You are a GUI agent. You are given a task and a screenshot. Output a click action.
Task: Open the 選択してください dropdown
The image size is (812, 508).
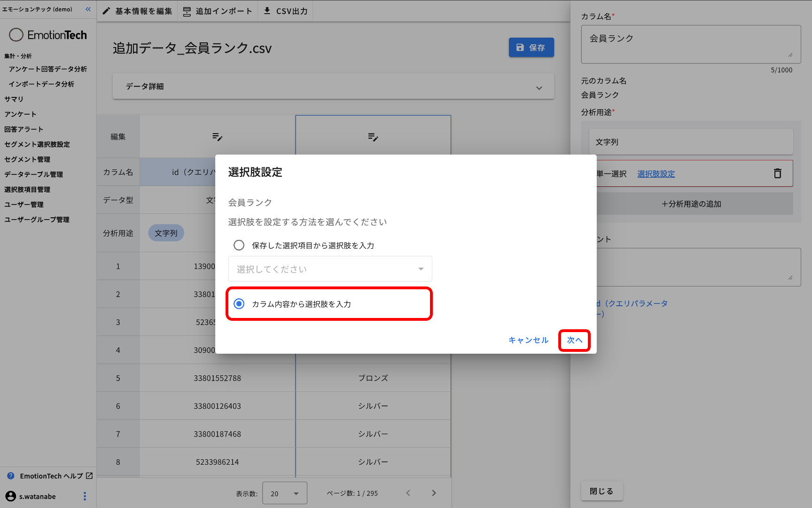point(330,269)
